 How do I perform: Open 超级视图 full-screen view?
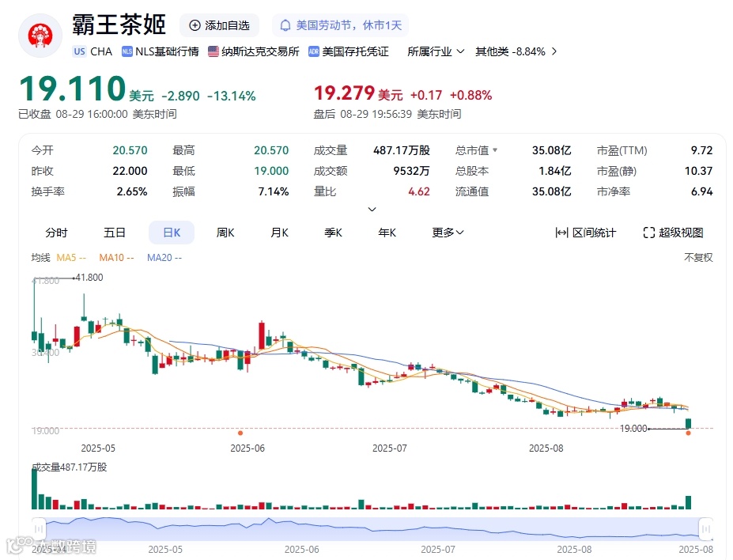(673, 233)
